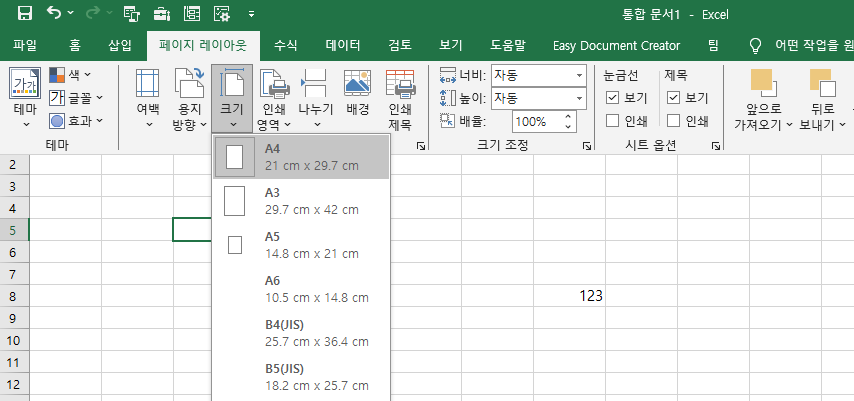Decrease the 배율 scale with down arrow
Viewport: 854px width, 401px height.
(568, 126)
